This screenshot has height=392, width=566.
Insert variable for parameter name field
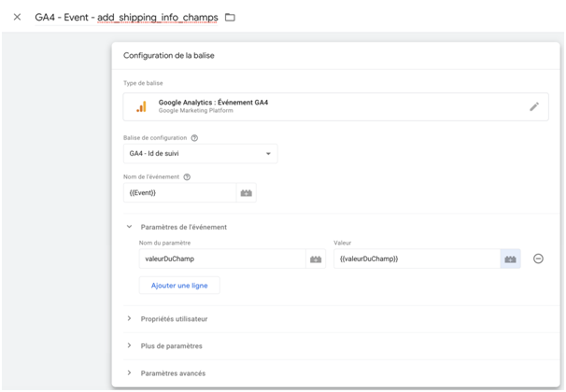pos(316,259)
